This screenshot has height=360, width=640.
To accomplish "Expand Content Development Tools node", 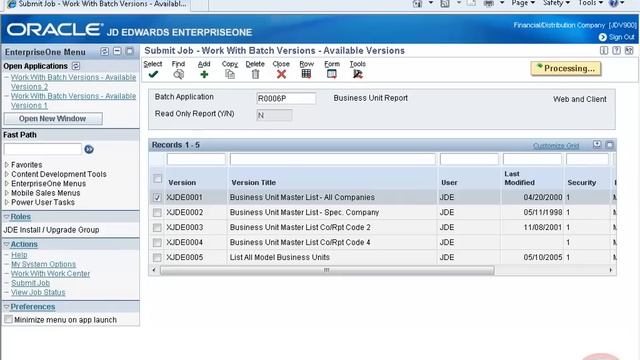I will [7, 174].
